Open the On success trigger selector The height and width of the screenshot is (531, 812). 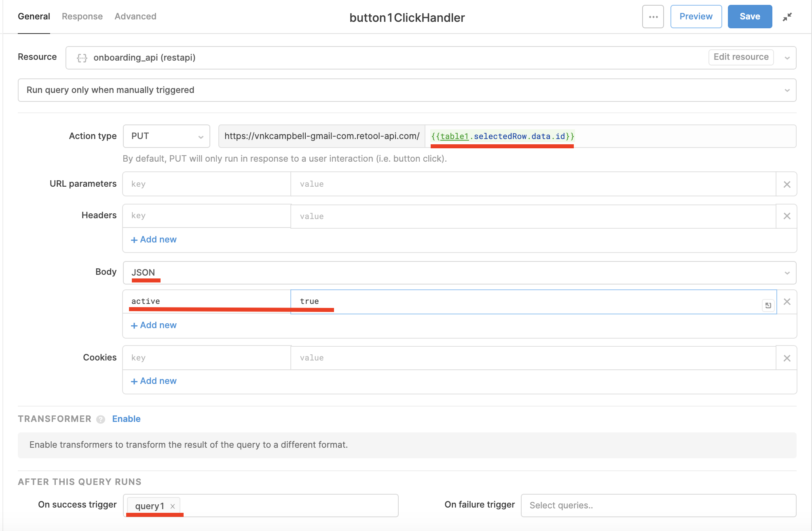pyautogui.click(x=260, y=505)
